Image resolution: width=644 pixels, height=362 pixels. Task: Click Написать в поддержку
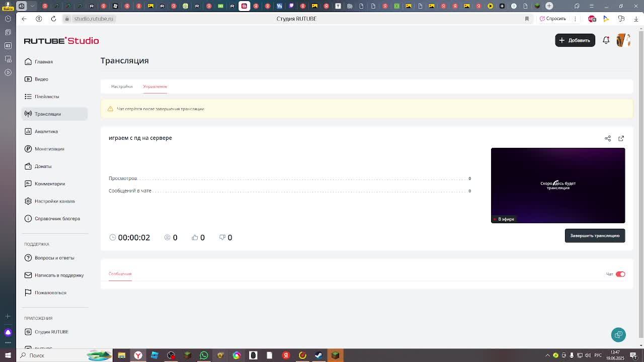[x=54, y=275]
